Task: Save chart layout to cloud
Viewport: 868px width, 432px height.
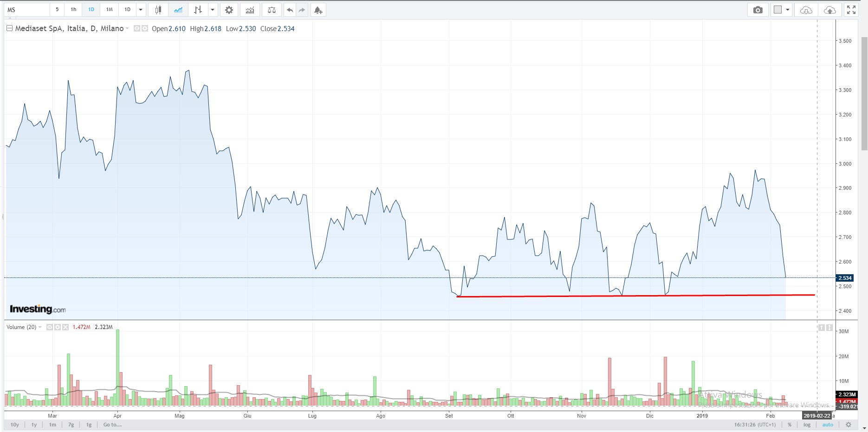Action: (x=829, y=10)
